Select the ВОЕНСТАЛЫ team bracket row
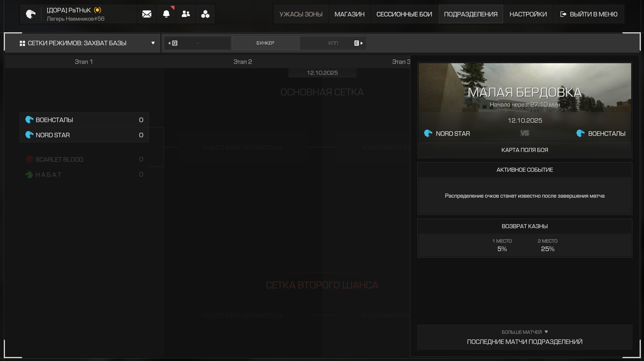Image resolution: width=644 pixels, height=361 pixels. [84, 120]
